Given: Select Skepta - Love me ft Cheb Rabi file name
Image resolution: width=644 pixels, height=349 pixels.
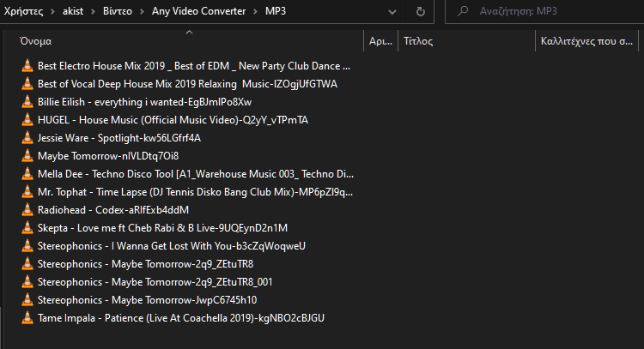Looking at the screenshot, I should [x=162, y=228].
